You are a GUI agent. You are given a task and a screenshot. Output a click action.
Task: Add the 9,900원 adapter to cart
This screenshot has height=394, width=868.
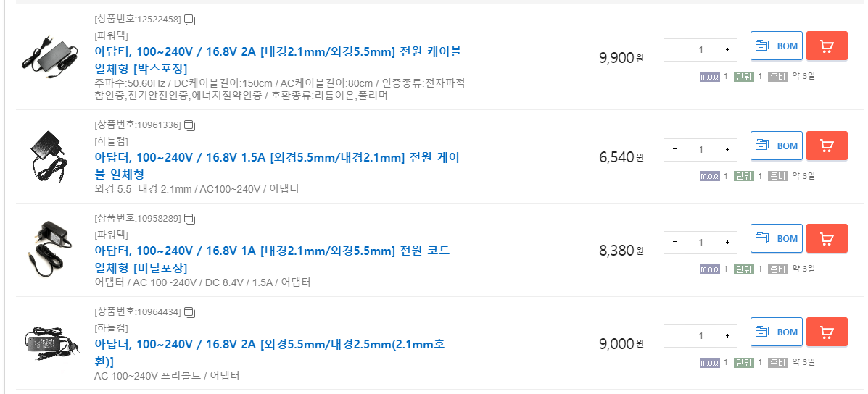(826, 46)
